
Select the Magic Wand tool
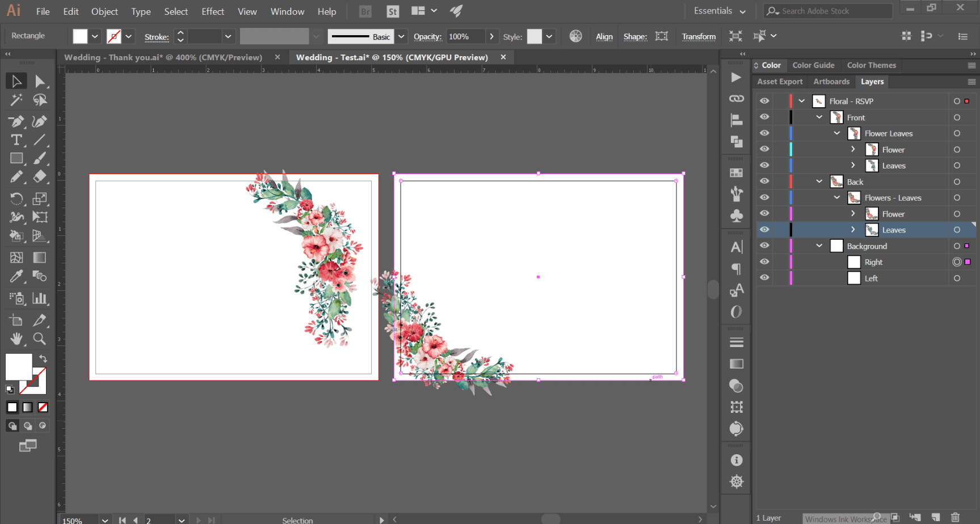16,100
